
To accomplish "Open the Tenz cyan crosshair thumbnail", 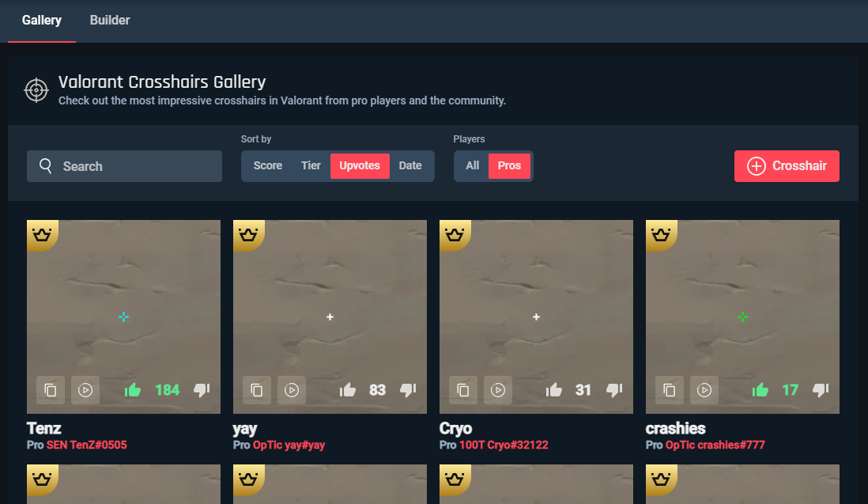I will (x=123, y=316).
